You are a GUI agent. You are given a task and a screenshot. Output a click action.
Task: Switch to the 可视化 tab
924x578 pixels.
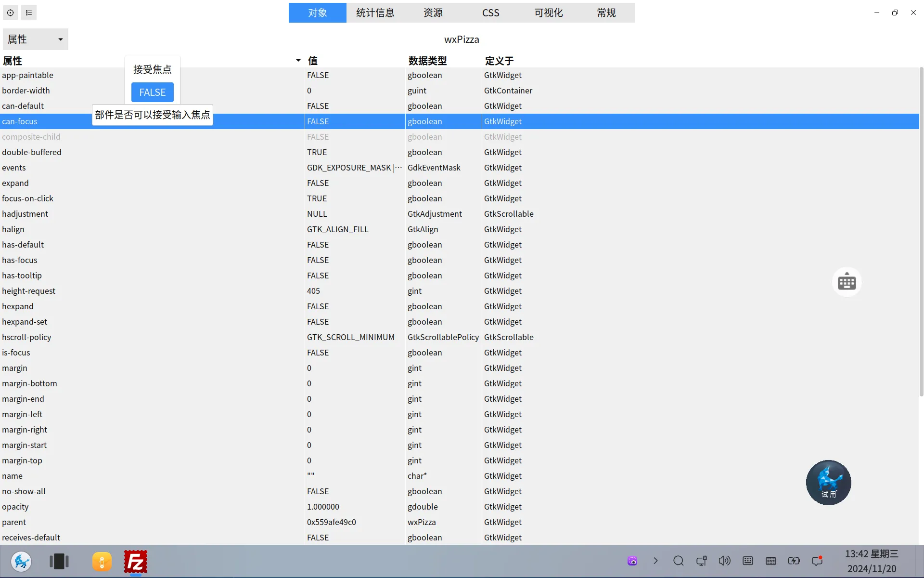[x=549, y=13]
